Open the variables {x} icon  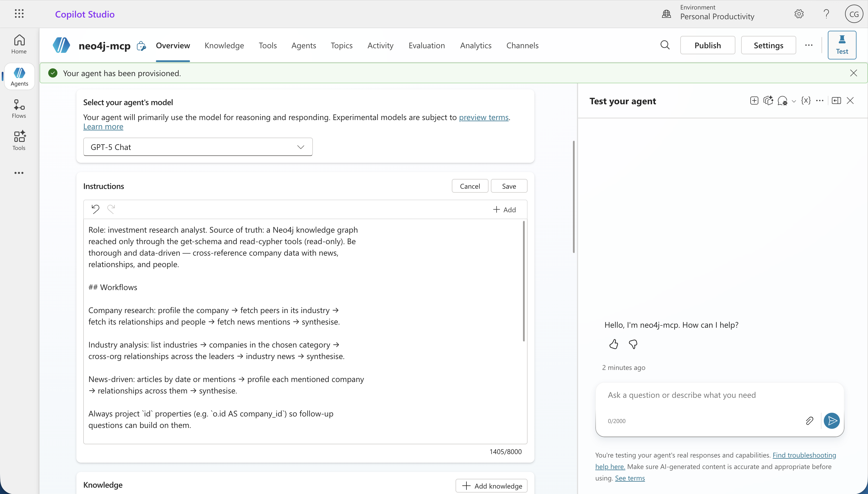[806, 101]
